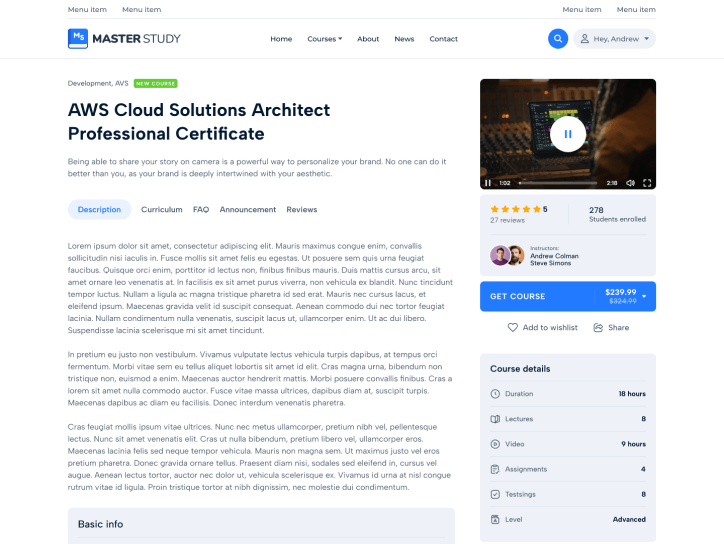Go to the About page link
Viewport: 724px width, 544px height.
pos(368,39)
